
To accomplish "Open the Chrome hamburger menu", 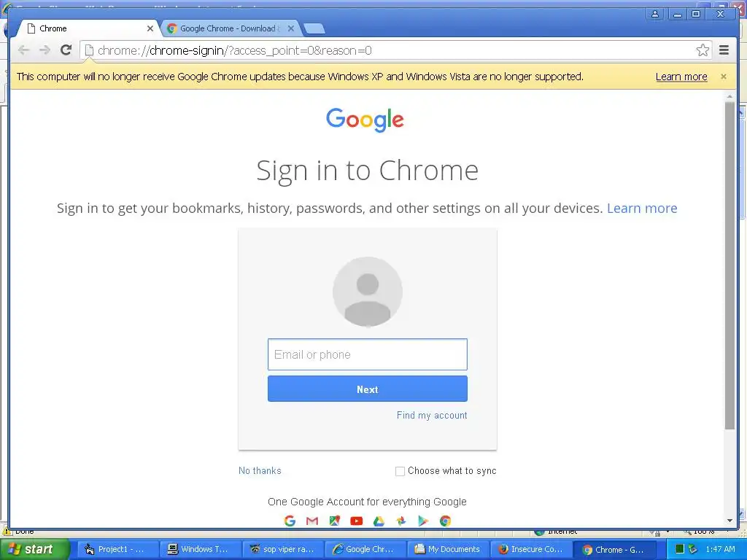I will (724, 50).
